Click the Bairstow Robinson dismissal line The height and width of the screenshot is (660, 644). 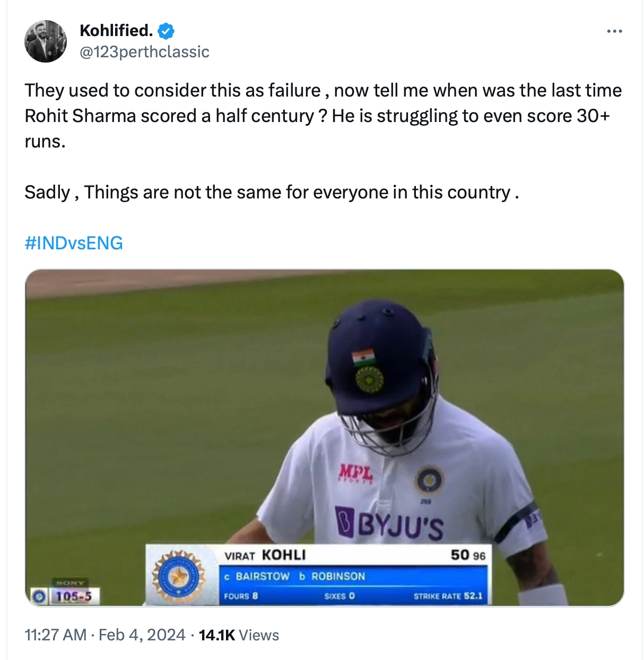pyautogui.click(x=300, y=576)
